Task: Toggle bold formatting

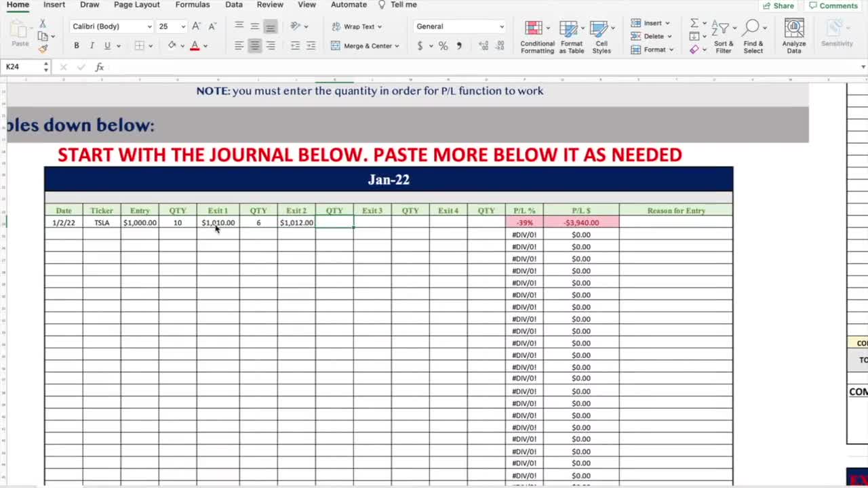Action: 76,45
